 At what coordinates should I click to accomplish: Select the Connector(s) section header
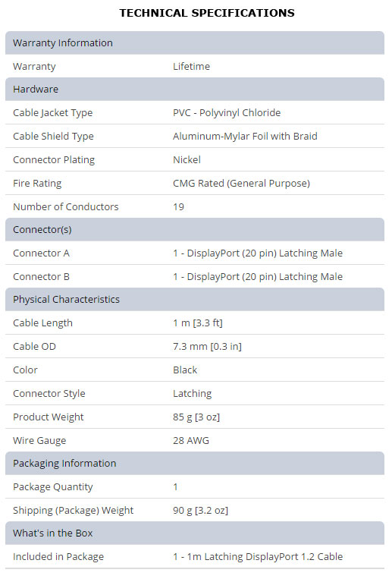[x=195, y=230]
